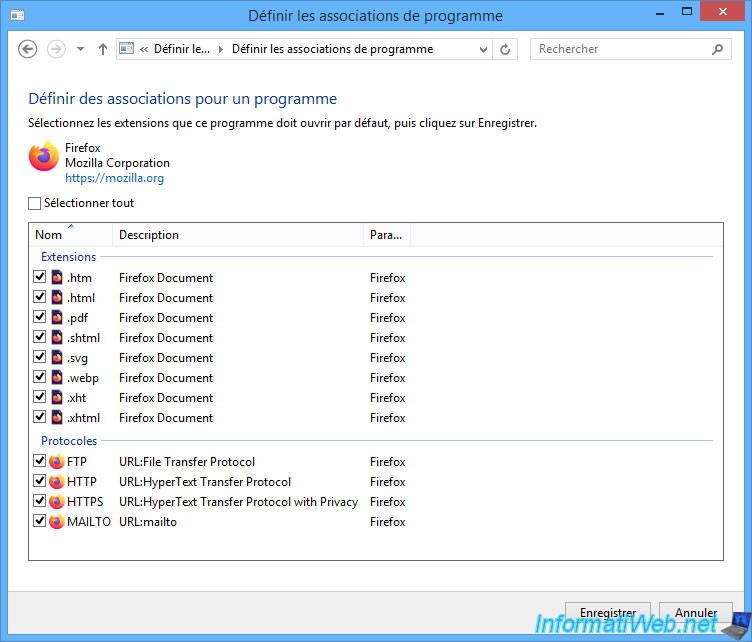Click URL:HyperText Transfer Protocol with Privacy text
This screenshot has width=752, height=642.
[x=238, y=502]
